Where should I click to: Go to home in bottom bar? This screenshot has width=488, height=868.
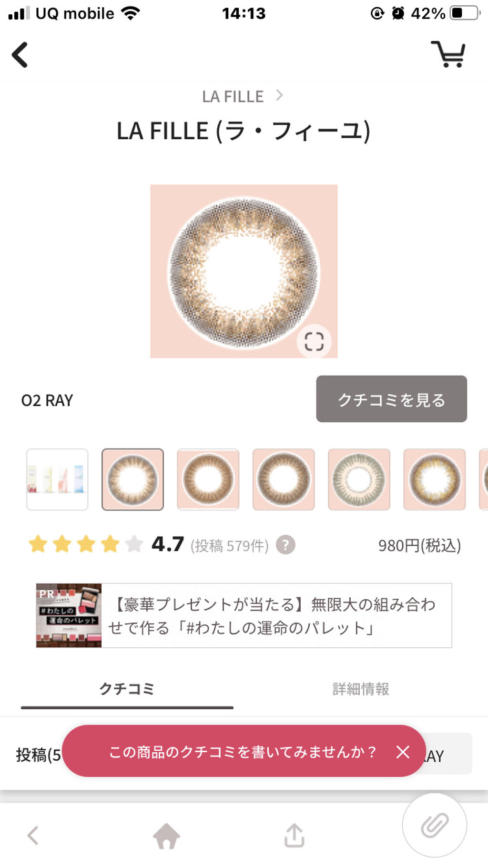coord(166,836)
